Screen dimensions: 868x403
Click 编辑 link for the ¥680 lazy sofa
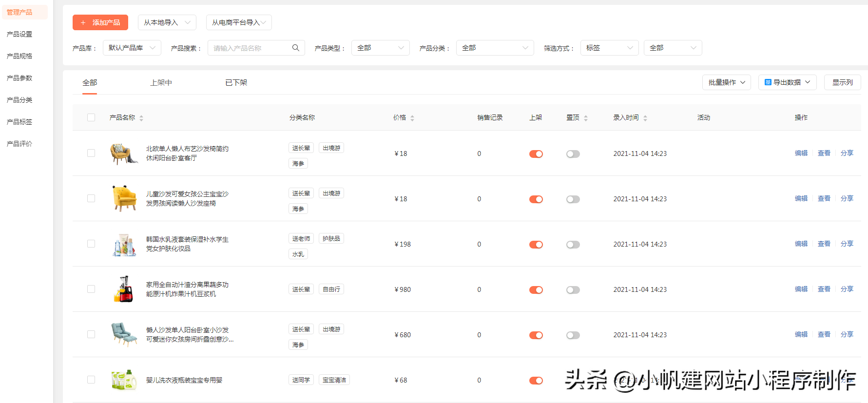(x=801, y=334)
